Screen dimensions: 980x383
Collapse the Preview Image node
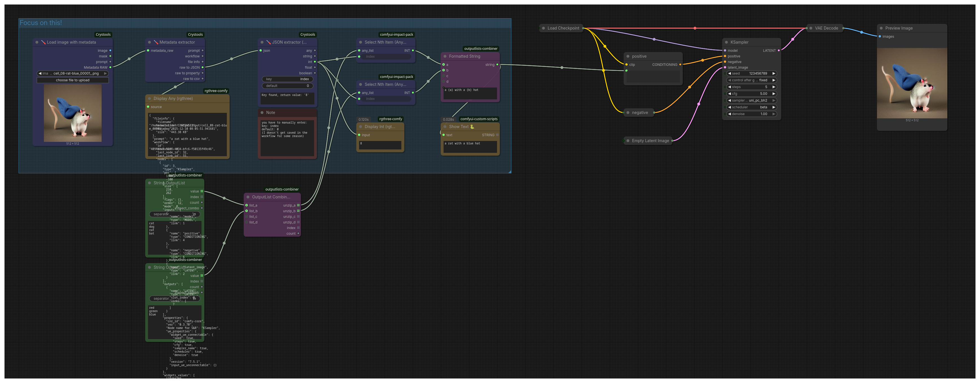pos(881,28)
